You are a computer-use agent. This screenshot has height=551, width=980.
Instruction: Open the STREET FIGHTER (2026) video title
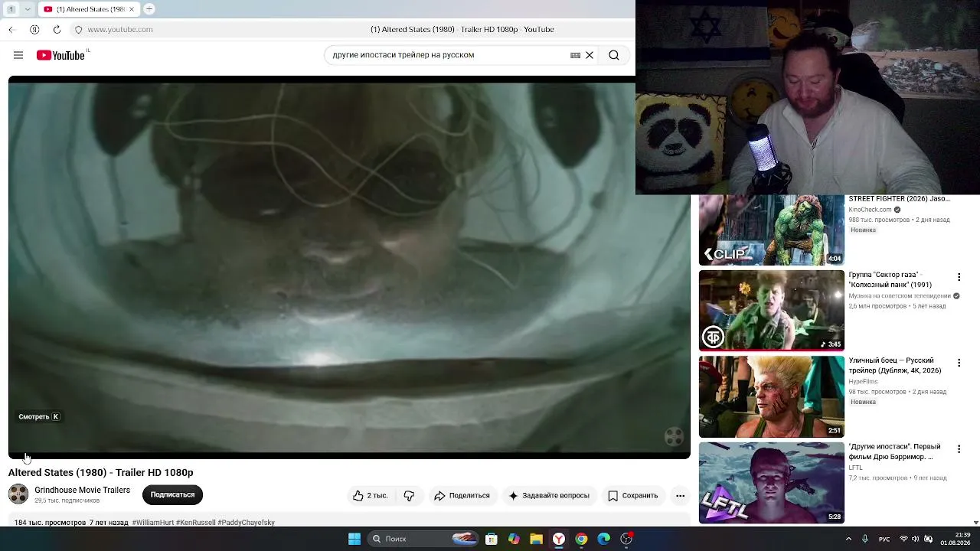click(899, 199)
